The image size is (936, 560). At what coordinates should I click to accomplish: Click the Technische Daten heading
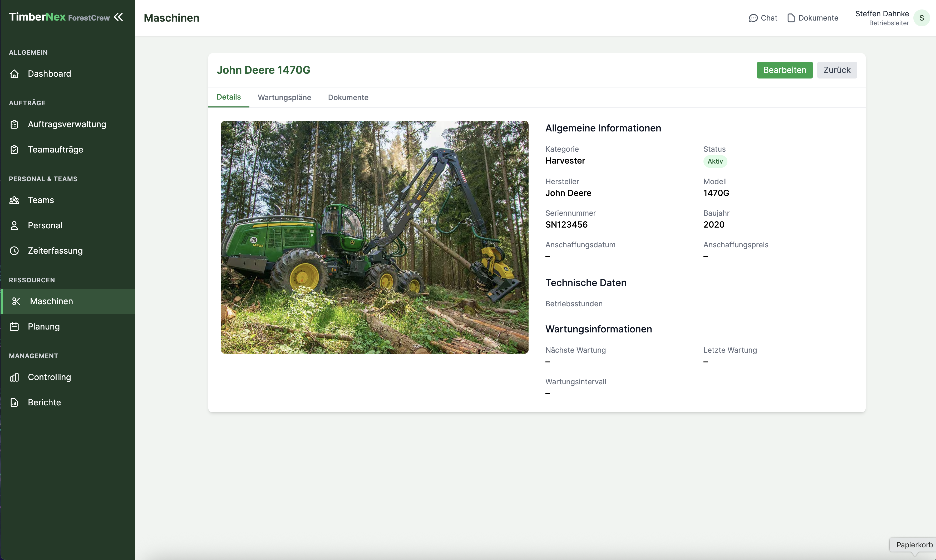tap(585, 283)
